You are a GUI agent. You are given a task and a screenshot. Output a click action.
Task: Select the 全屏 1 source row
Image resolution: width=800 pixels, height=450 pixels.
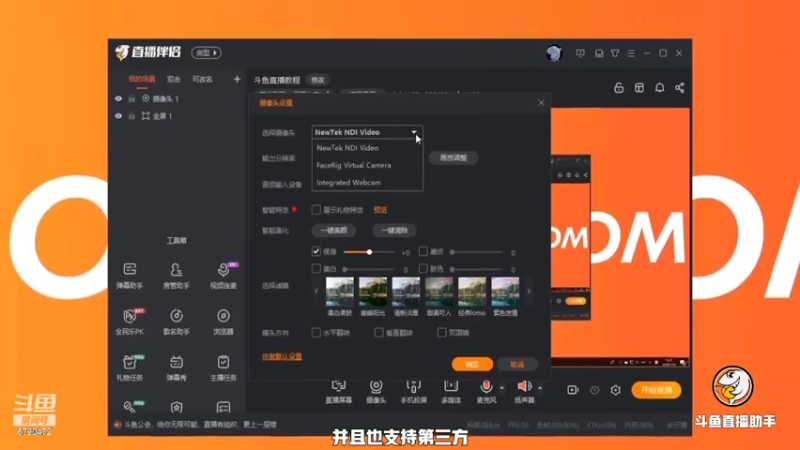click(177, 116)
